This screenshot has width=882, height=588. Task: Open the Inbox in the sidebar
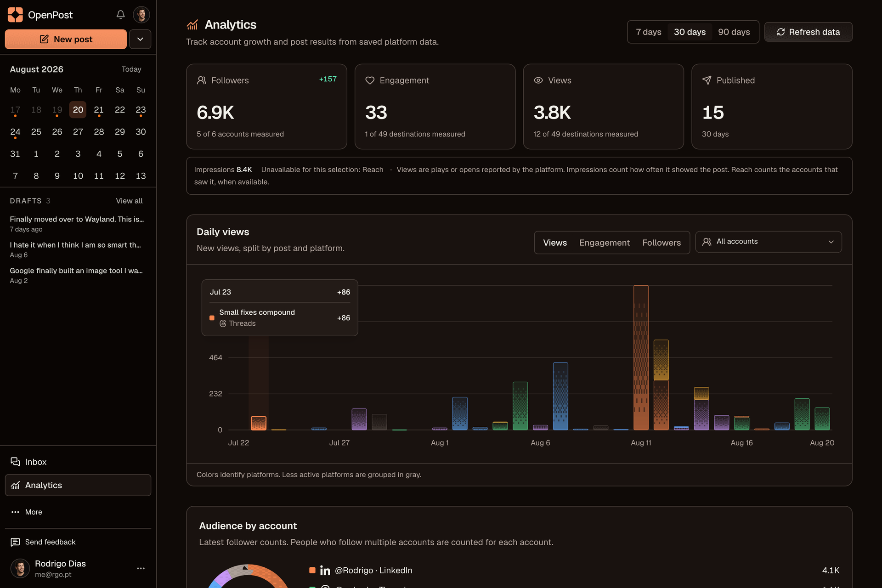[x=78, y=462]
